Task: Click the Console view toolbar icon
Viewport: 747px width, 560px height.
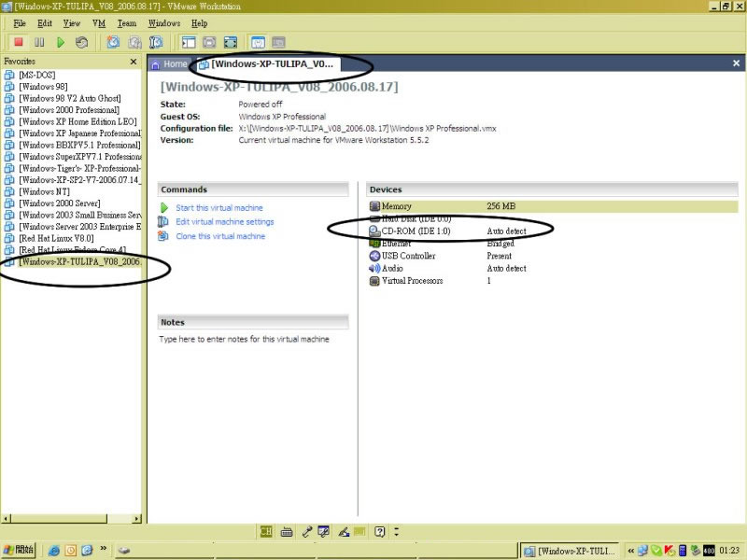Action: (x=278, y=42)
